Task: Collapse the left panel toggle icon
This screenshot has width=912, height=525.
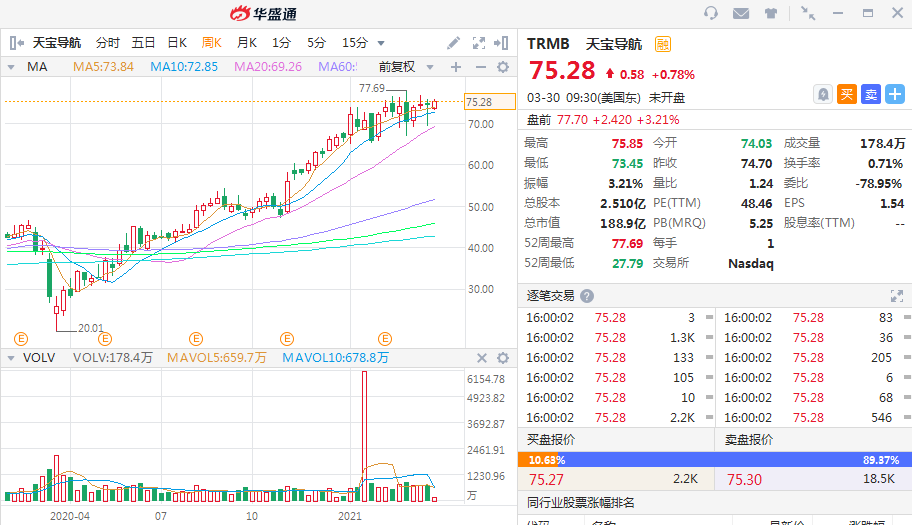Action: (16, 42)
